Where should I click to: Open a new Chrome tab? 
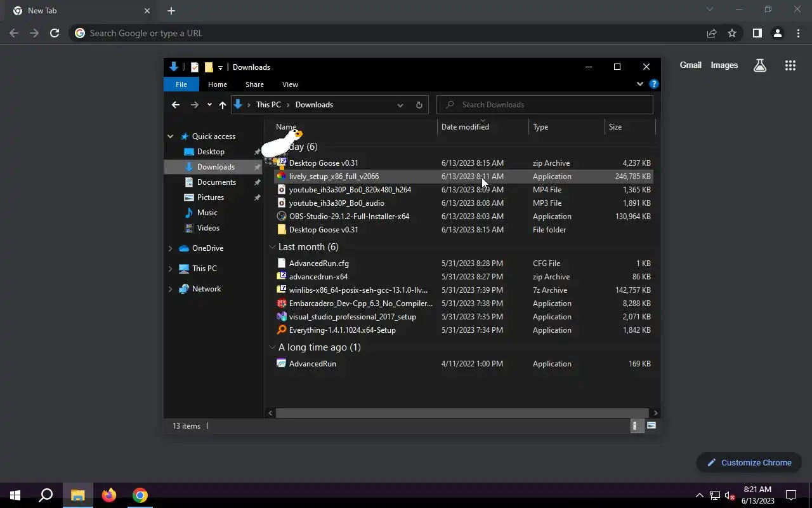tap(171, 11)
